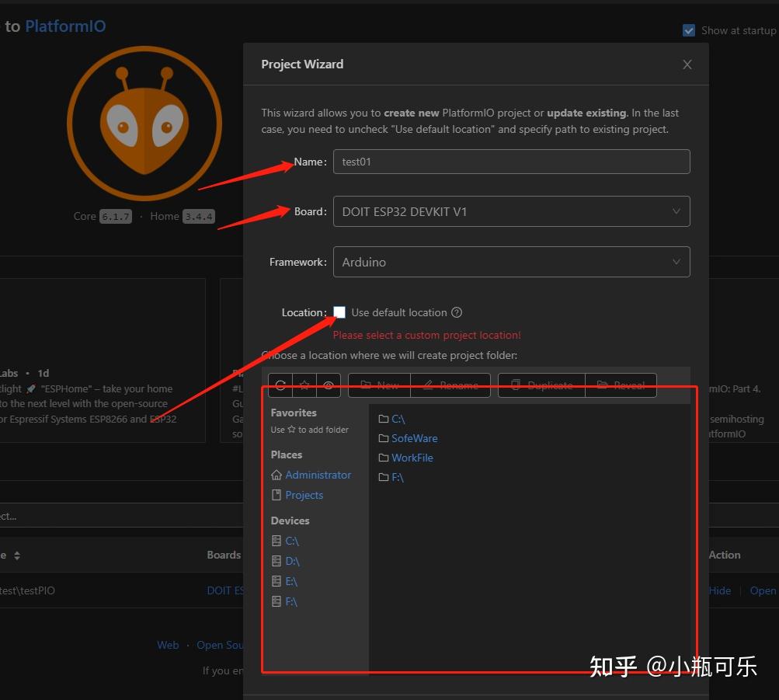Open the Framework selection dropdown
The image size is (779, 700).
(511, 262)
